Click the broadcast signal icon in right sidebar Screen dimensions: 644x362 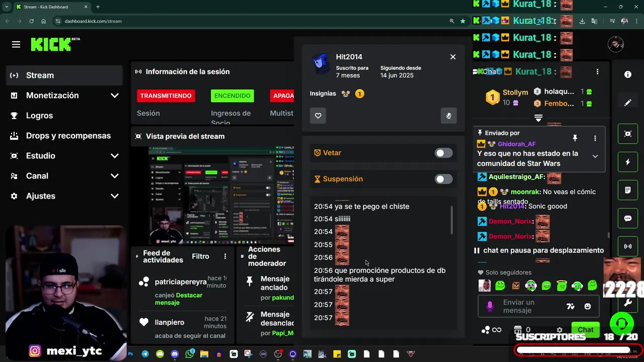pos(628,246)
